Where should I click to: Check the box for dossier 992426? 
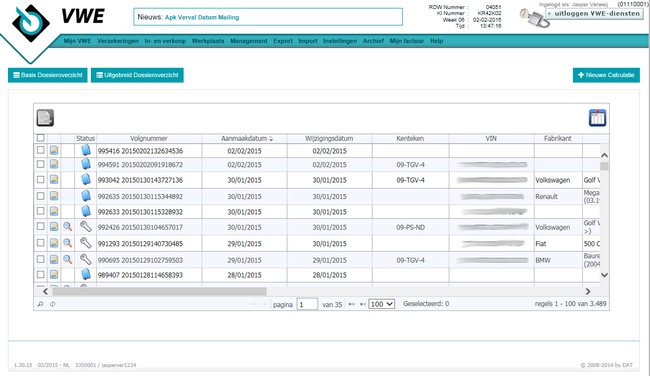(x=40, y=226)
